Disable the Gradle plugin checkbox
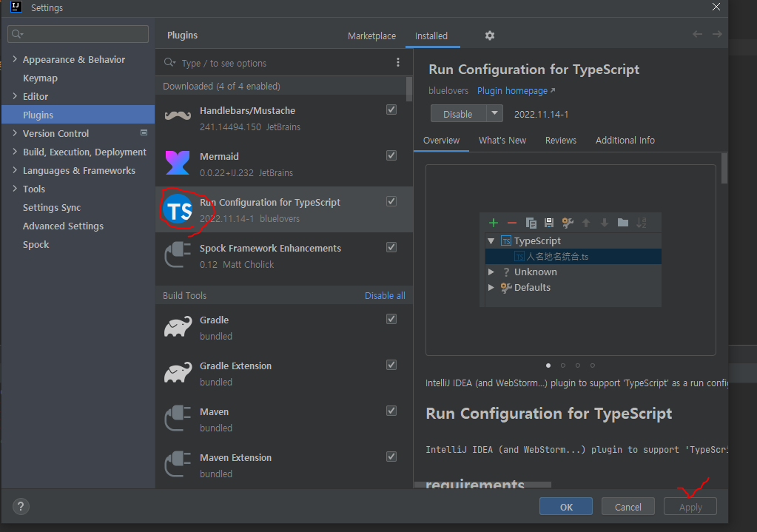This screenshot has height=532, width=757. [x=391, y=319]
